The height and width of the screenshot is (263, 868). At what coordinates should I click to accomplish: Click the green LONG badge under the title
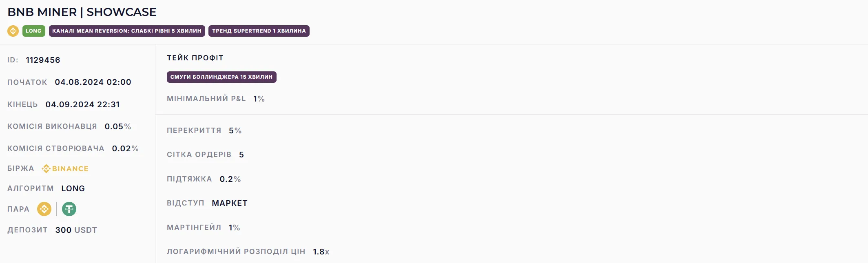pyautogui.click(x=33, y=31)
